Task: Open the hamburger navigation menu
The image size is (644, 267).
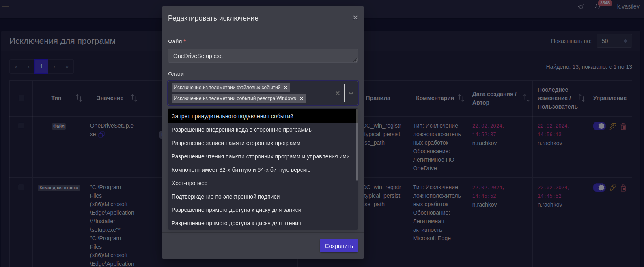Action: click(x=6, y=6)
